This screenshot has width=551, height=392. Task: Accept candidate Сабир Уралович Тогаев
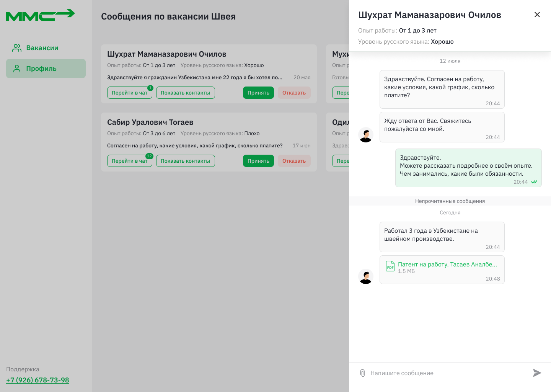(258, 161)
